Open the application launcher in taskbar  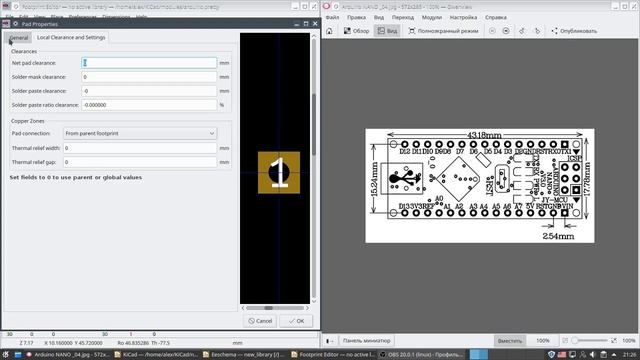coord(6,355)
